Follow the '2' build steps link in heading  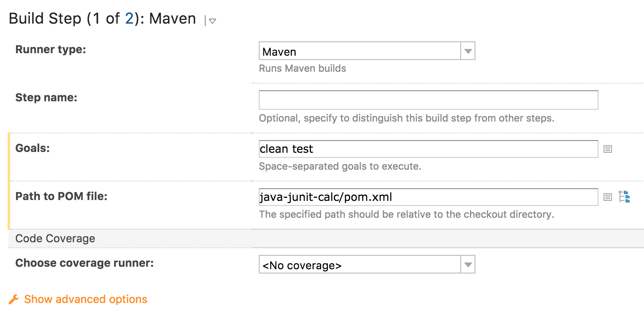click(x=129, y=19)
